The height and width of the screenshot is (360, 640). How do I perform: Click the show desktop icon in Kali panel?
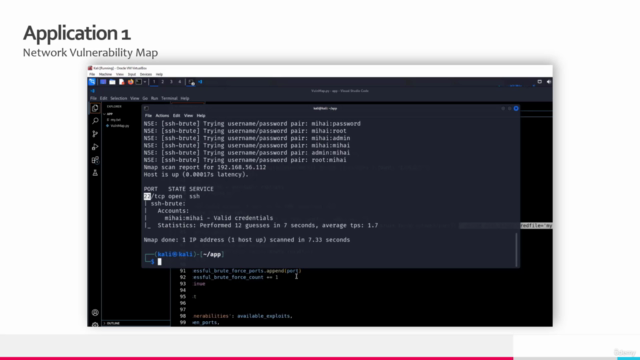(x=103, y=82)
